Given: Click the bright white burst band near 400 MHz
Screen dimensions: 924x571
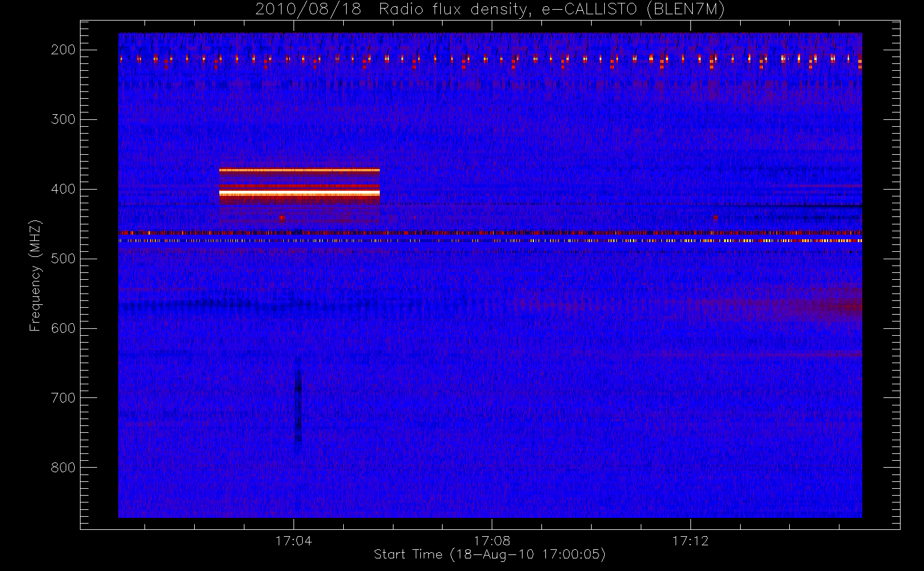Looking at the screenshot, I should 299,194.
